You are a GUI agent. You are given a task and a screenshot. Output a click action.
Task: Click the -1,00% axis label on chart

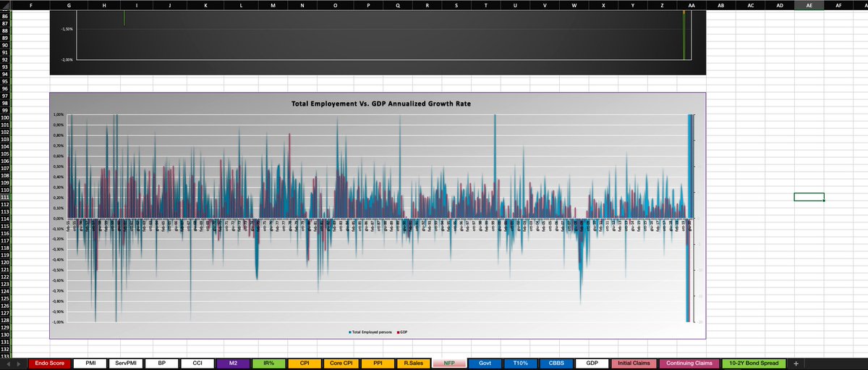[x=58, y=321]
